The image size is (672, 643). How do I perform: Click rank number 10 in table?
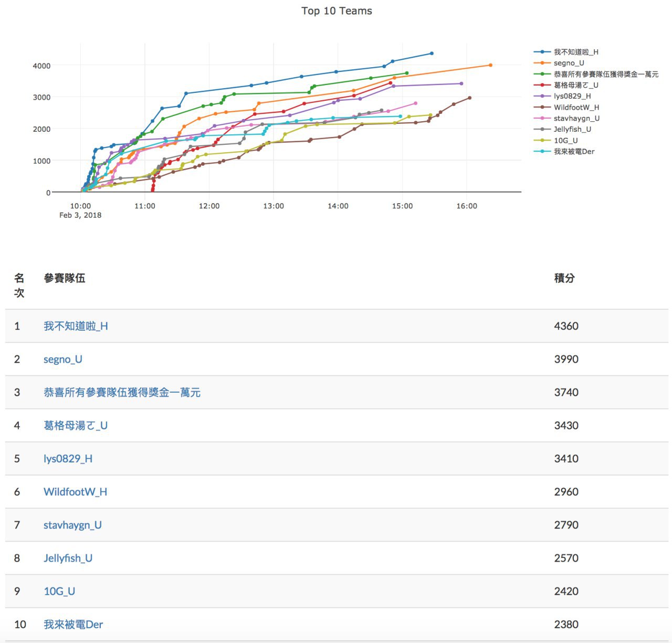click(x=20, y=624)
